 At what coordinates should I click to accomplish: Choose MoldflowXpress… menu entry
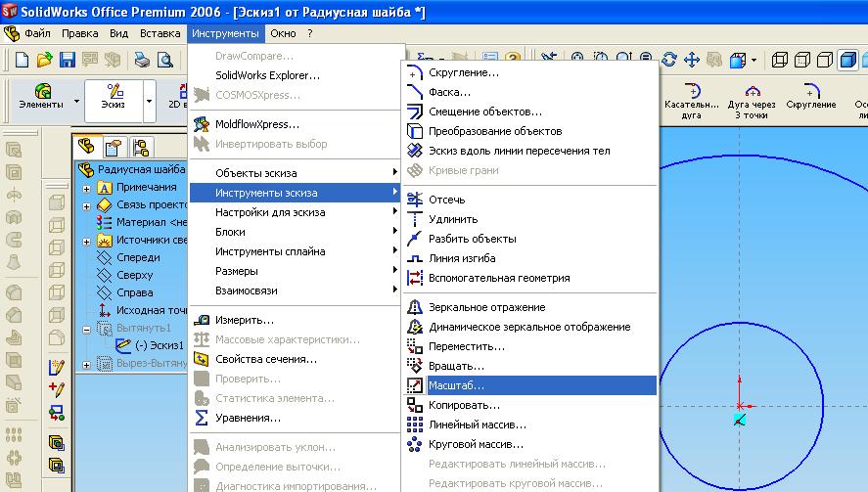[x=295, y=124]
